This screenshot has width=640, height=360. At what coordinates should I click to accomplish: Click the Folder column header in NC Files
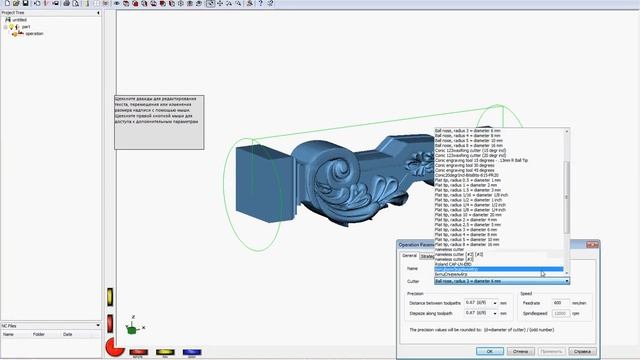click(39, 334)
